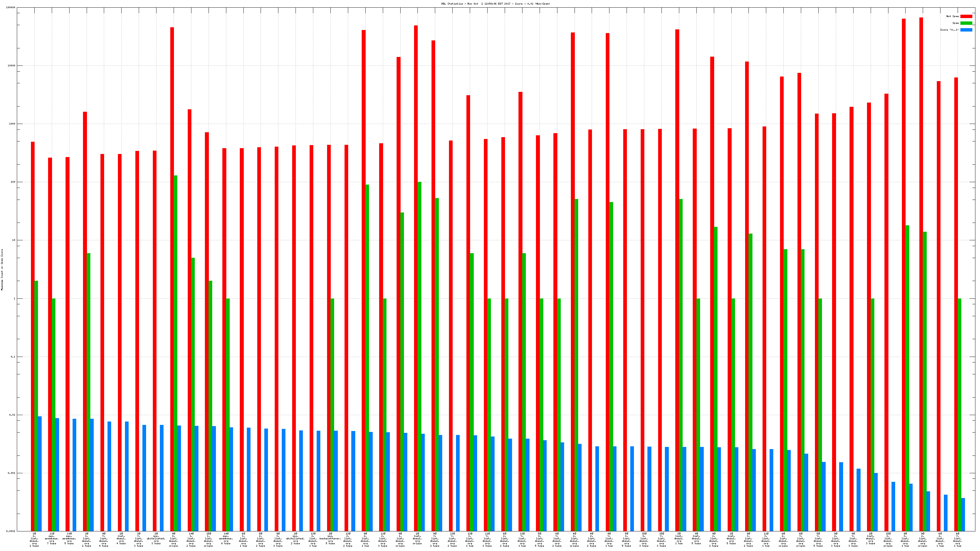Click the 'ips.whitelisted.org 2 hops' axis label
Viewport: 980px width, 551px height.
pos(295,538)
